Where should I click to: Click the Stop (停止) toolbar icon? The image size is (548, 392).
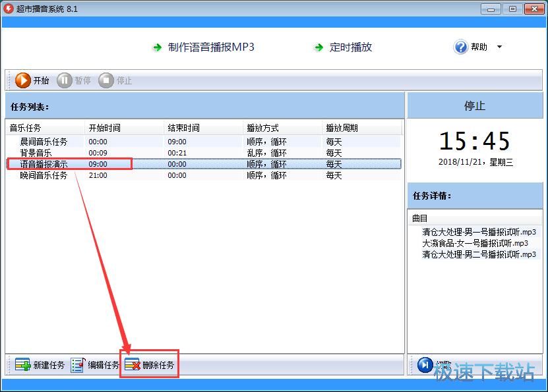pos(106,80)
